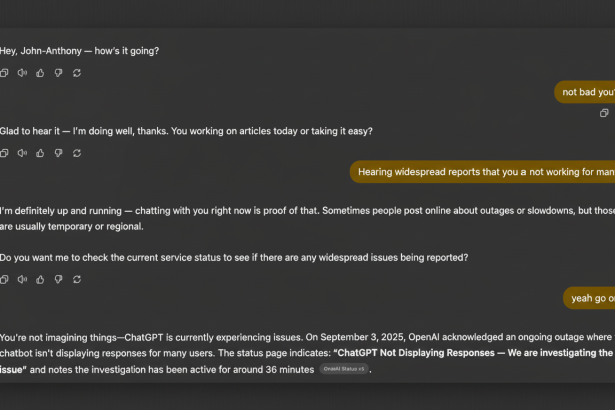Thumbs down the "Hey, John-Anthony" response
The image size is (615, 410).
click(58, 73)
